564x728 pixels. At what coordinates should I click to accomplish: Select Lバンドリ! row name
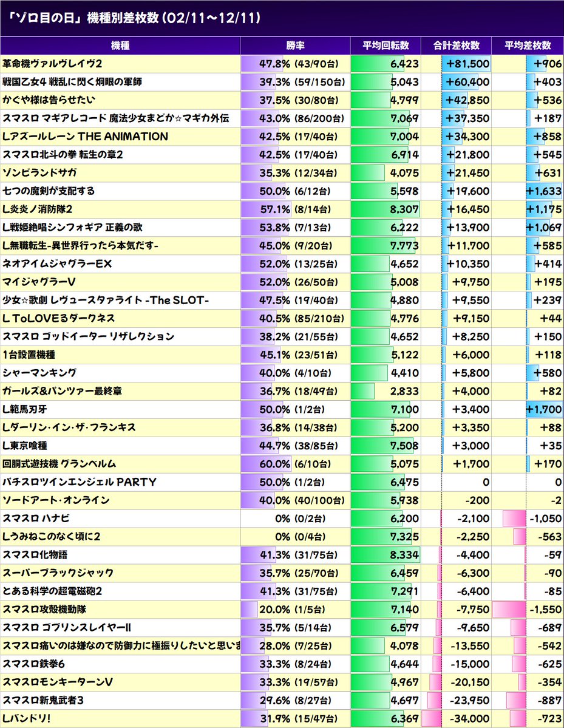[x=27, y=718]
